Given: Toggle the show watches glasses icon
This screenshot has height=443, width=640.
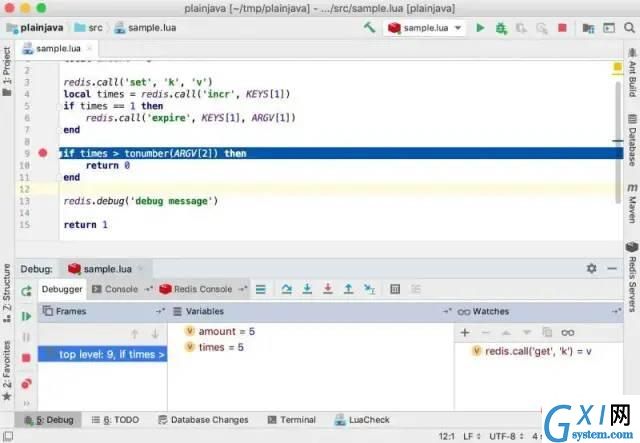Looking at the screenshot, I should point(568,333).
